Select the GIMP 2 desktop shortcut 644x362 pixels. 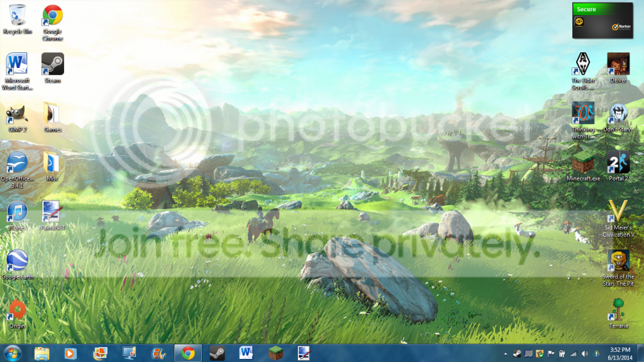click(17, 118)
